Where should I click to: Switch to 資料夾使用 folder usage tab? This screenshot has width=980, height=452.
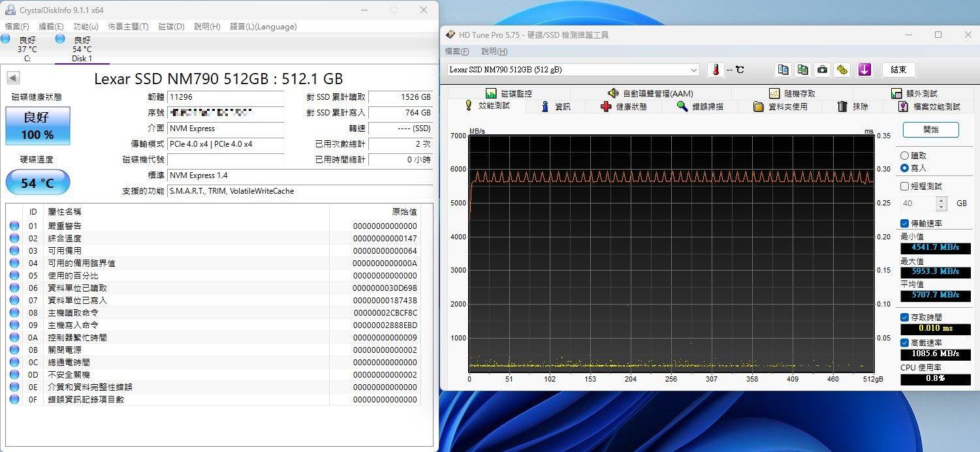(x=780, y=106)
